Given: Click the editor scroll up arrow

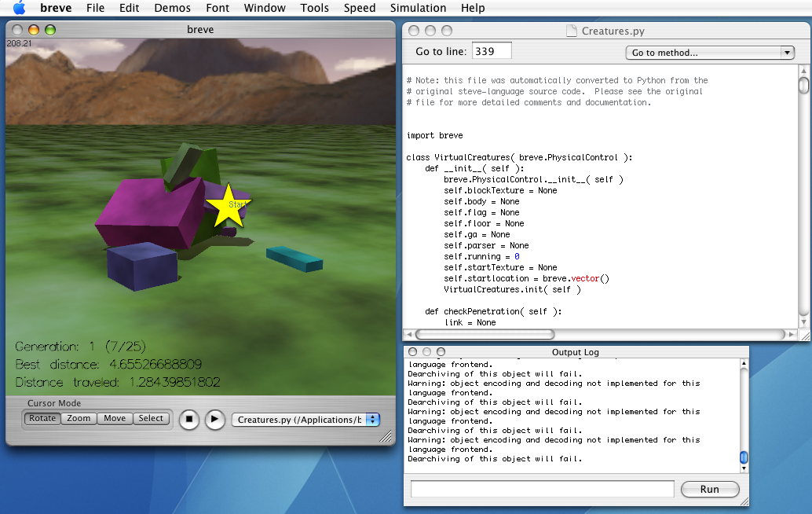Looking at the screenshot, I should 803,71.
